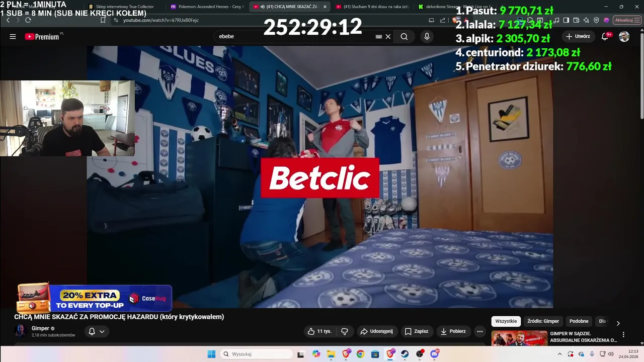Open options for GIMPER W SĄDZIE video
The width and height of the screenshot is (644, 362).
pos(623,334)
